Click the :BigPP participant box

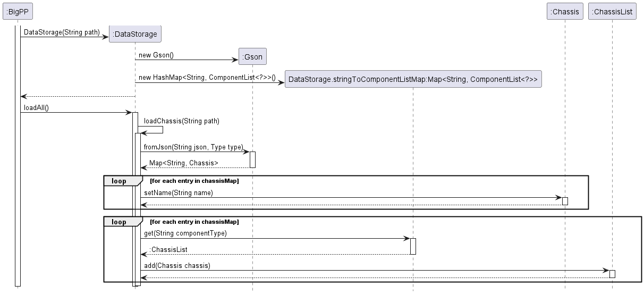point(18,12)
